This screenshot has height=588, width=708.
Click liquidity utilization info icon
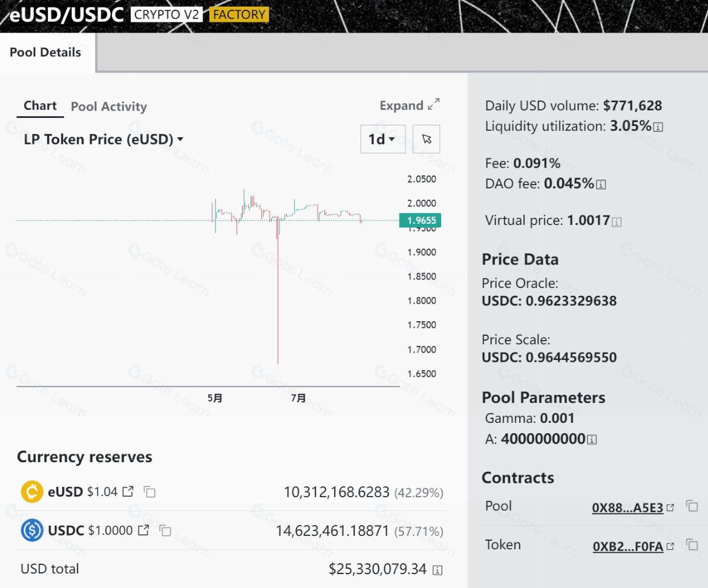click(658, 127)
